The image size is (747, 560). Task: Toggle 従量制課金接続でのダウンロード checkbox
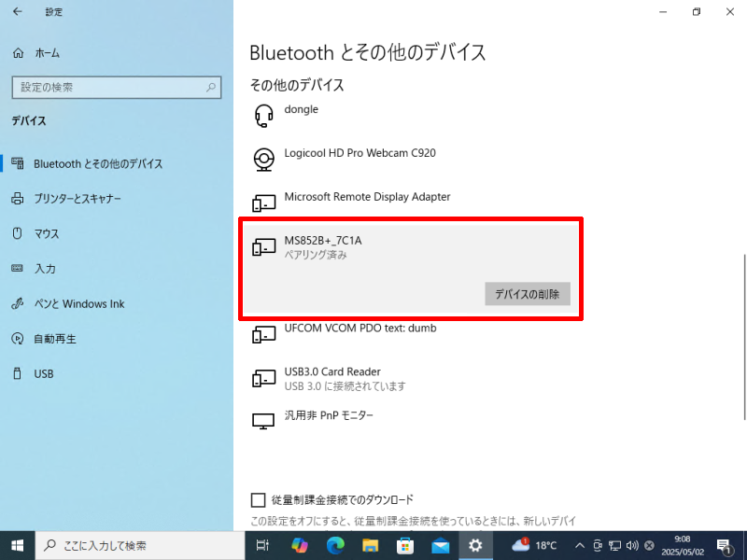pyautogui.click(x=258, y=500)
